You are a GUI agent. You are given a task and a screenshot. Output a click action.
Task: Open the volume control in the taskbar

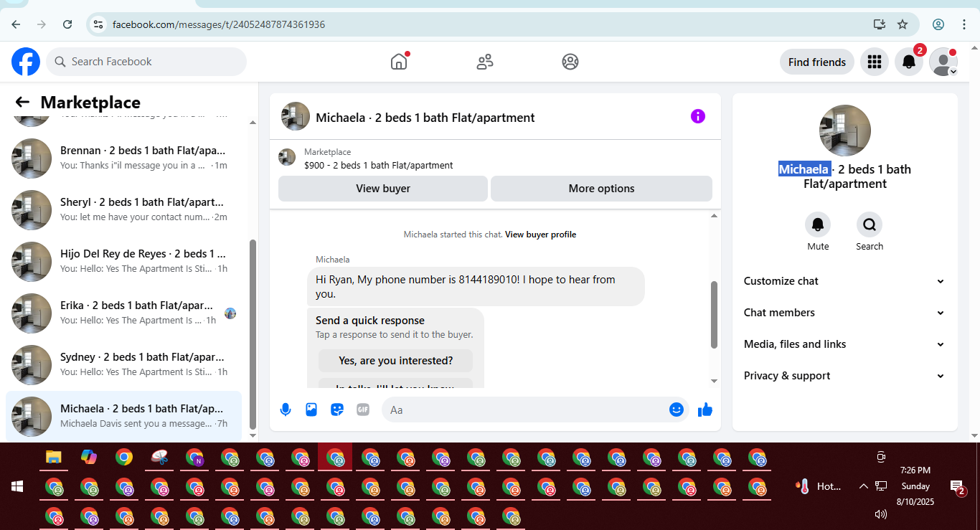point(881,514)
